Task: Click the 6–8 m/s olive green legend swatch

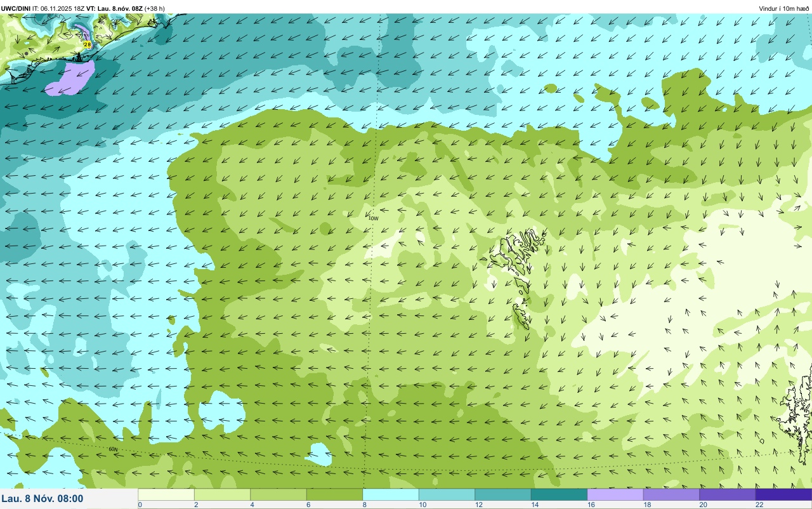Action: click(x=334, y=494)
